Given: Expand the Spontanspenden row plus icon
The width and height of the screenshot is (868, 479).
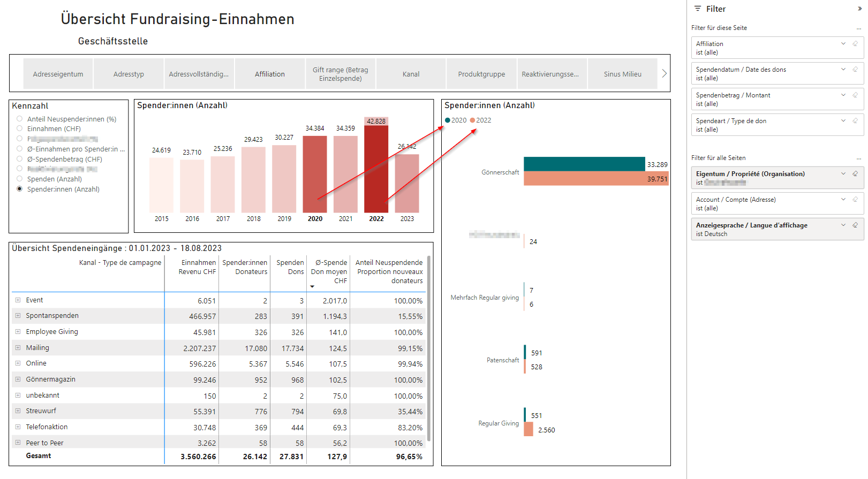Looking at the screenshot, I should coord(18,316).
